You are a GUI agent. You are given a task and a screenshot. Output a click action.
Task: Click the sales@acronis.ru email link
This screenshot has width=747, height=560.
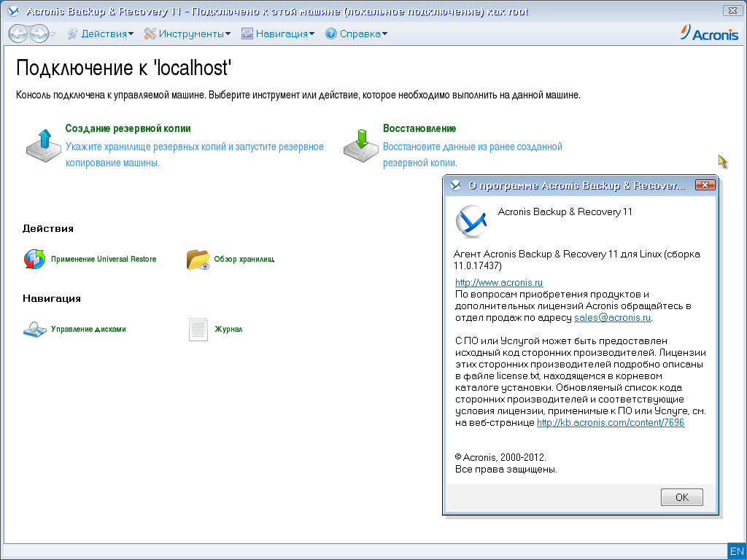(612, 317)
